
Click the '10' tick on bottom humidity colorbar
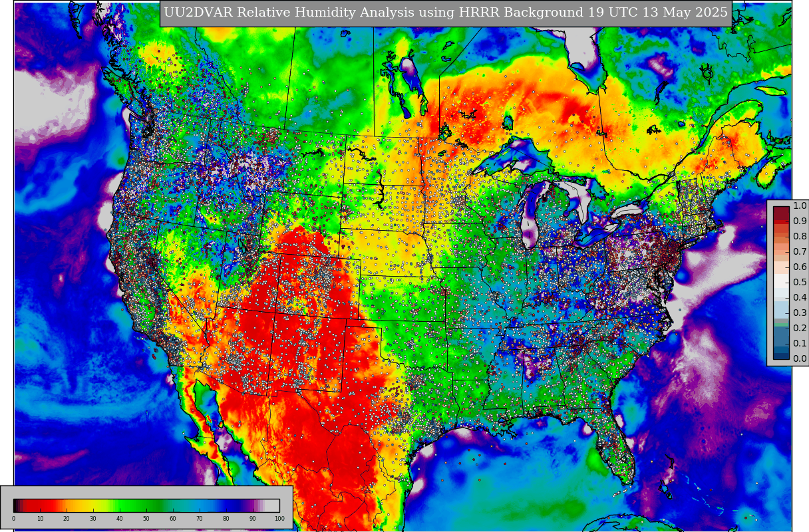[x=40, y=518]
